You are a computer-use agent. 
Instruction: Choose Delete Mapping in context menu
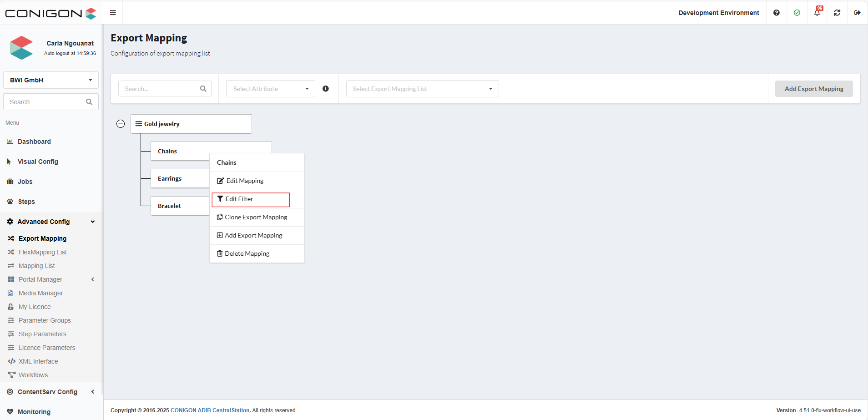pos(247,254)
